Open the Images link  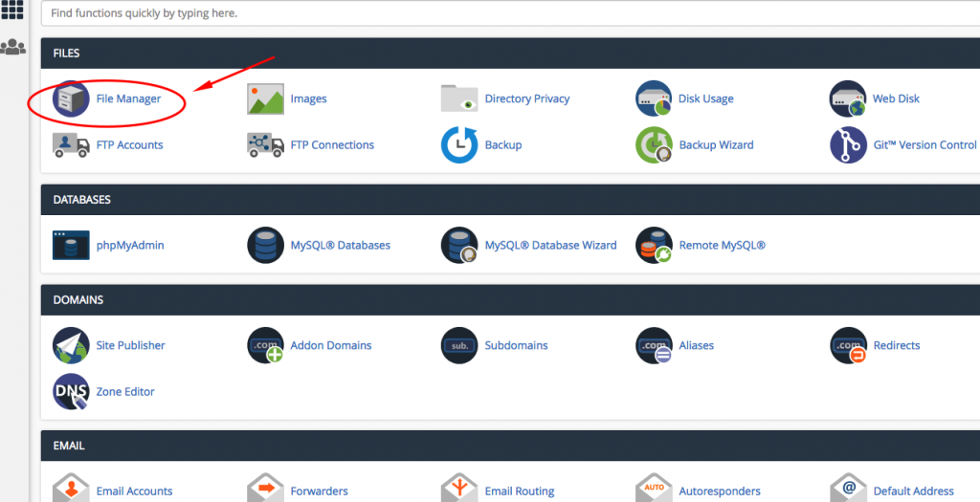click(308, 98)
